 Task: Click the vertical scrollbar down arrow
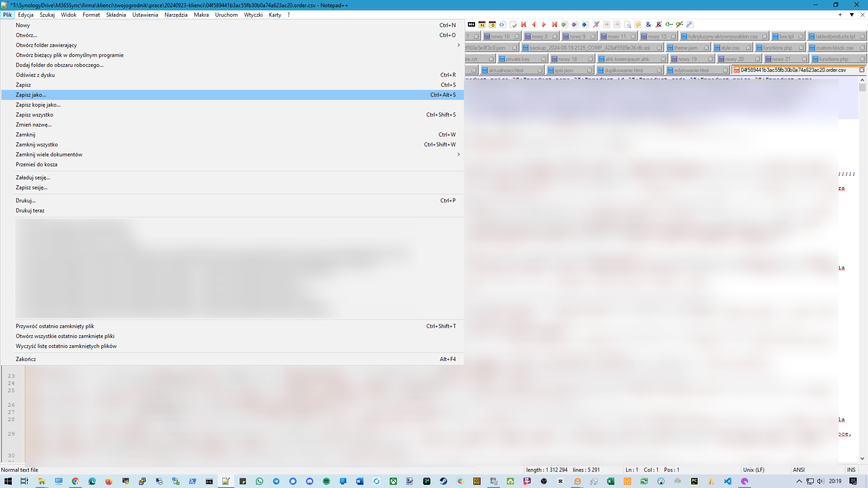click(x=862, y=458)
